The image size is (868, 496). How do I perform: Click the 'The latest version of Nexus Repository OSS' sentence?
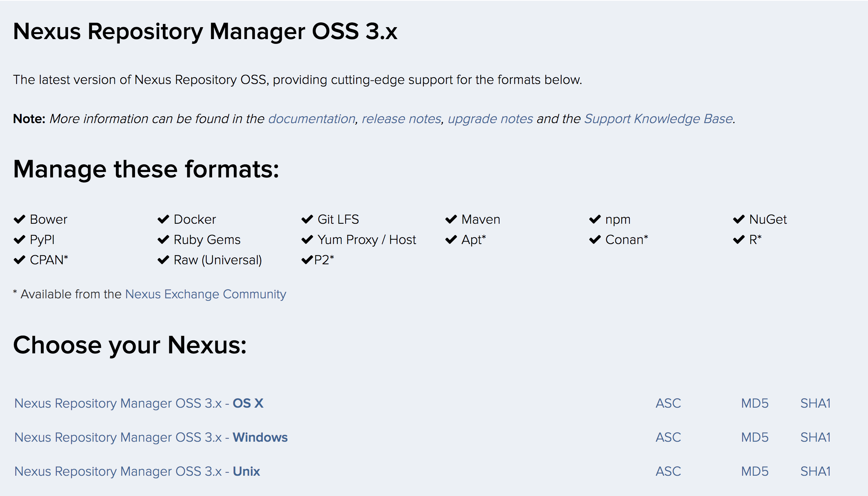coord(298,80)
